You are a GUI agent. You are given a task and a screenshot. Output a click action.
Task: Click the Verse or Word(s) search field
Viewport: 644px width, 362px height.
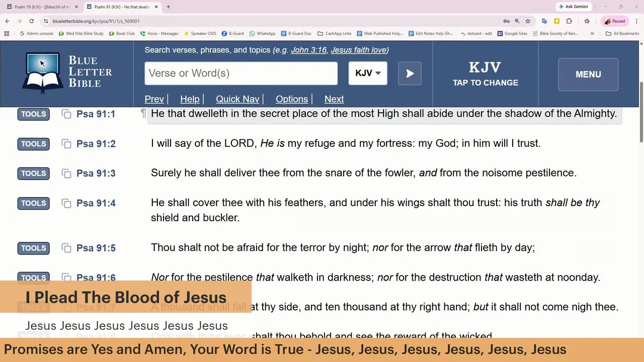coord(241,73)
